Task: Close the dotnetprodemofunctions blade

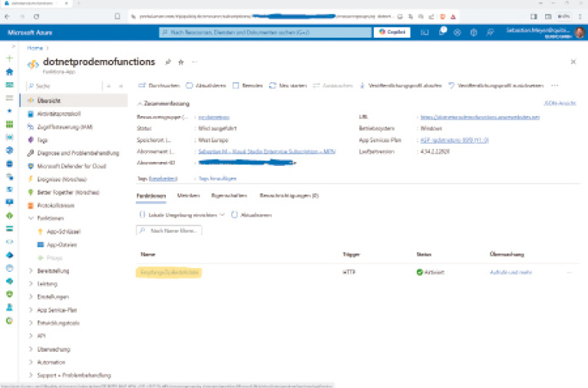Action: 573,61
